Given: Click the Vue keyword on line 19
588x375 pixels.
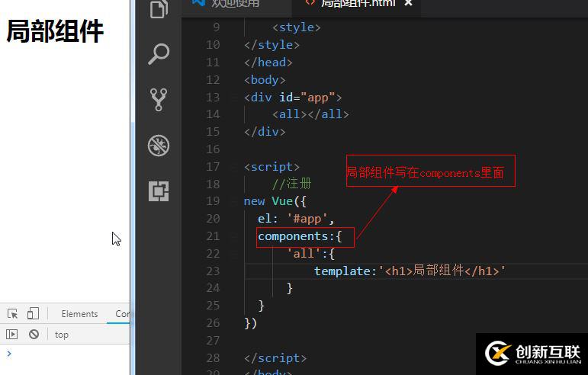Looking at the screenshot, I should click(x=282, y=201).
